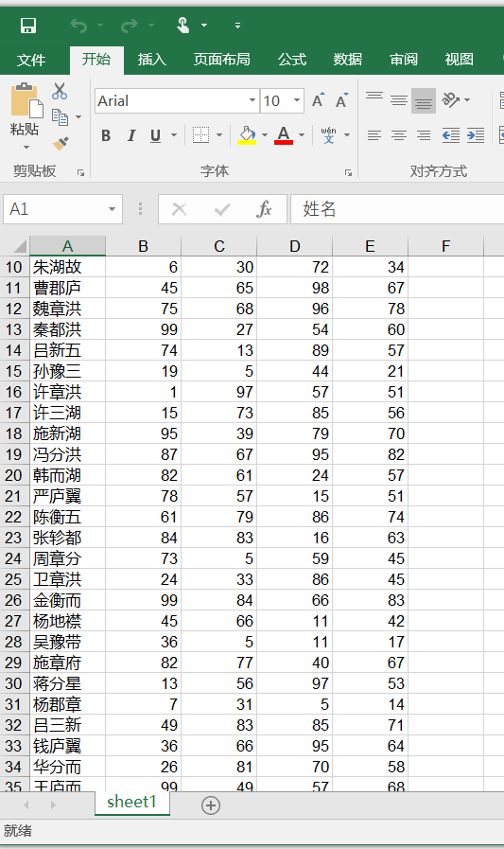The width and height of the screenshot is (504, 849).
Task: Select the sheet1 worksheet tab
Action: 132,802
